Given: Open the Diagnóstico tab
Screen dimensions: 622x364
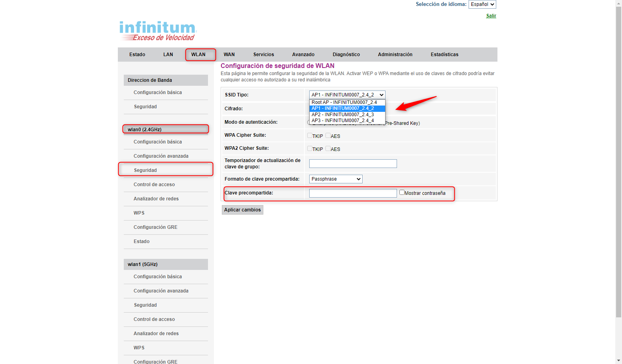Looking at the screenshot, I should [x=346, y=55].
